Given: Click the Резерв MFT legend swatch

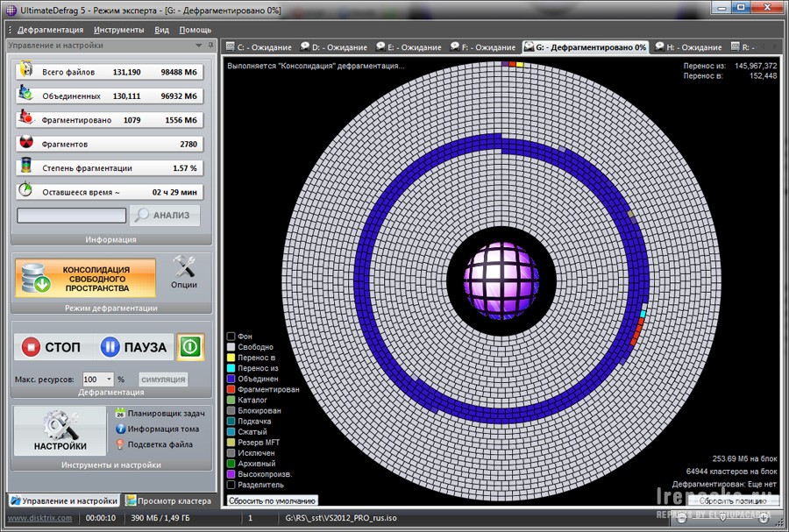Looking at the screenshot, I should coord(231,442).
